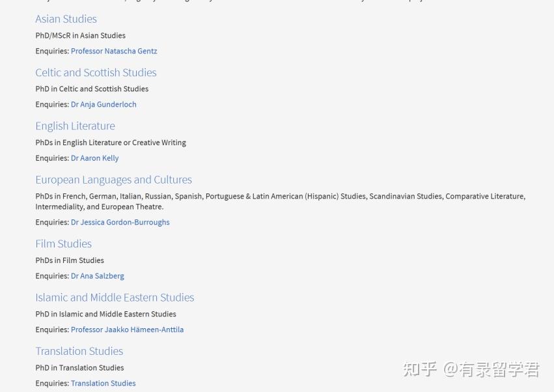This screenshot has width=554, height=392.
Task: Open Celtic and Scottish Studies heading
Action: tap(96, 72)
